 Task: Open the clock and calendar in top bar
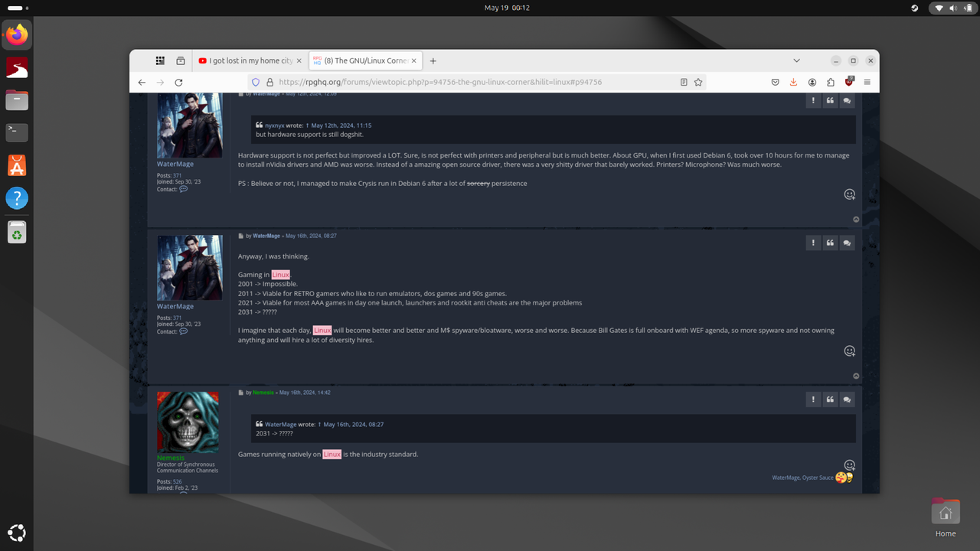click(x=507, y=8)
